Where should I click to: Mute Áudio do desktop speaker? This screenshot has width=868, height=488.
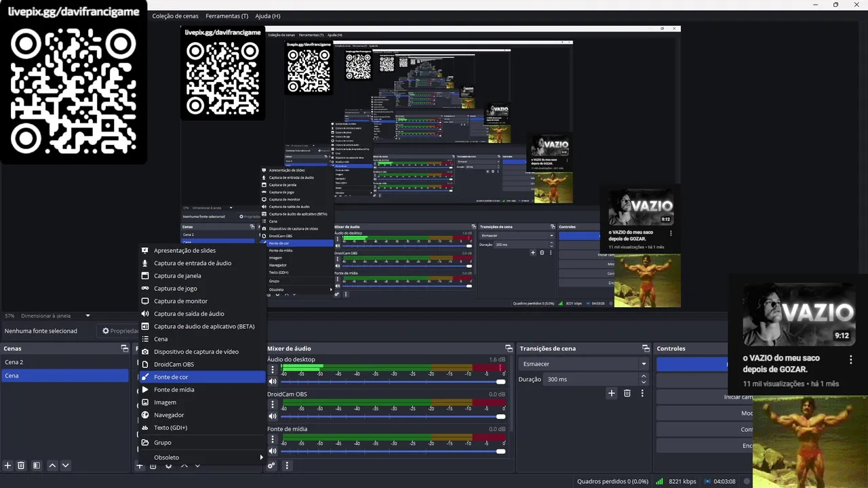273,382
